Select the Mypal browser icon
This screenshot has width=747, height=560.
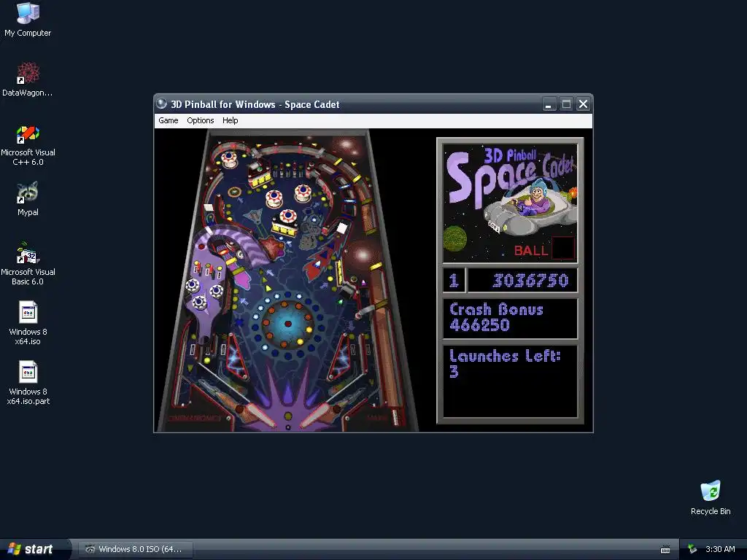pos(28,199)
